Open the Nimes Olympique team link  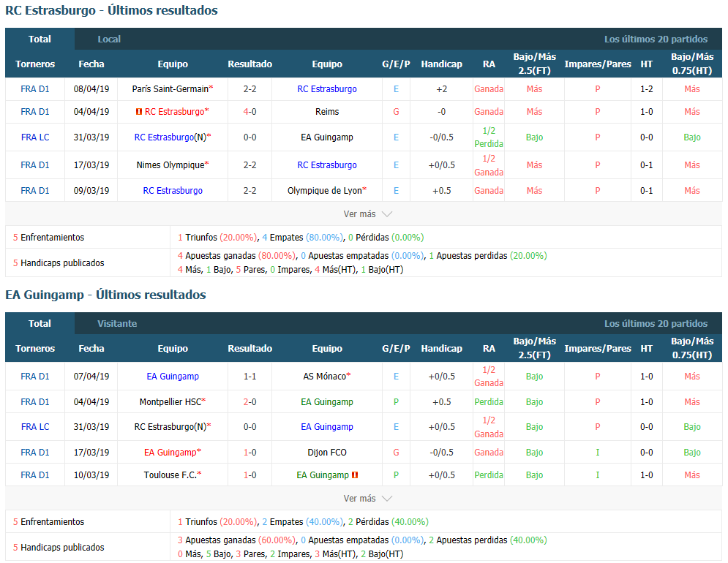pyautogui.click(x=170, y=165)
